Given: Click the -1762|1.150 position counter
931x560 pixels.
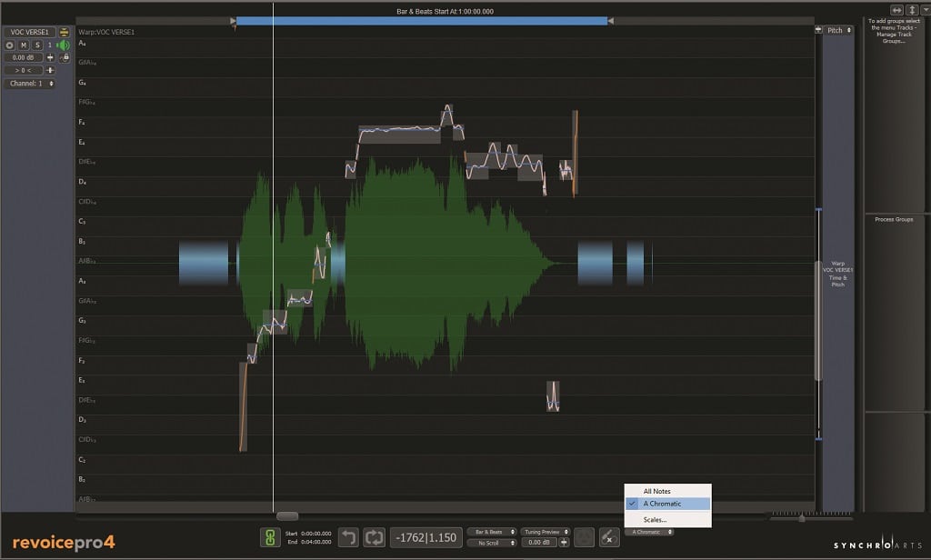Looking at the screenshot, I should (x=425, y=537).
